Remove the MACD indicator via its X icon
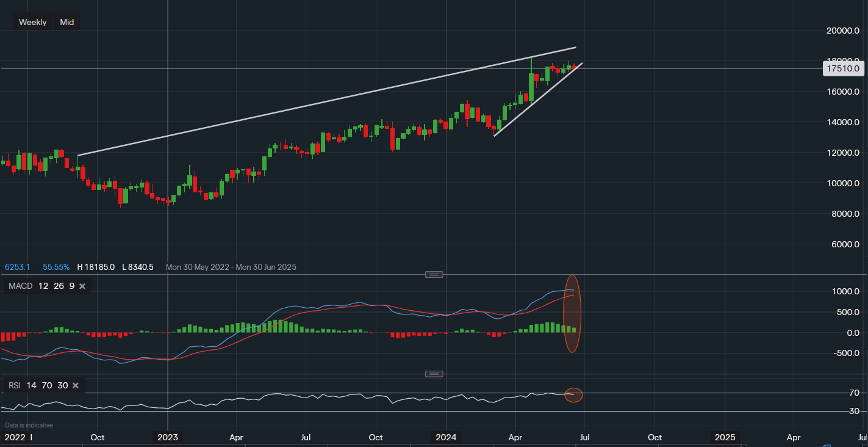 pos(82,285)
